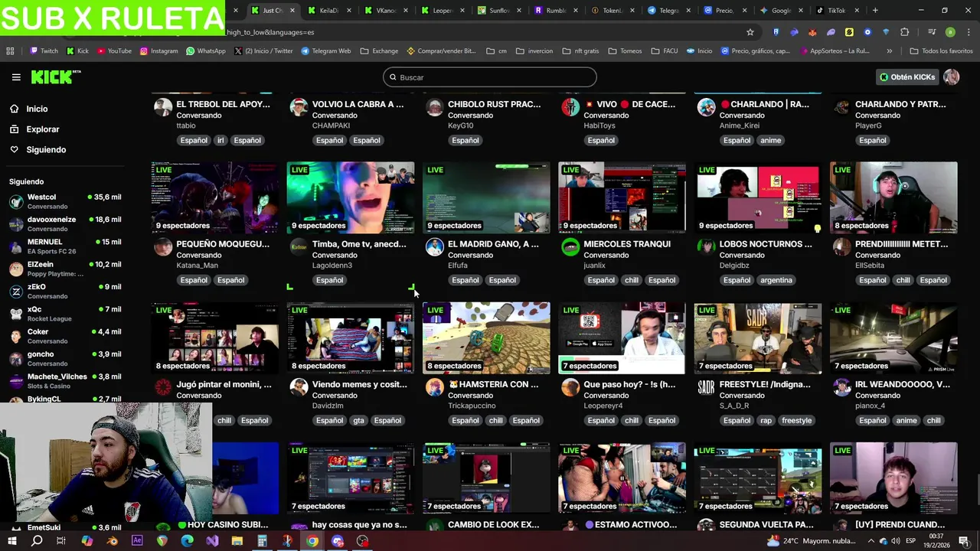The image size is (980, 551).
Task: Open the user profile avatar menu
Action: 952,77
